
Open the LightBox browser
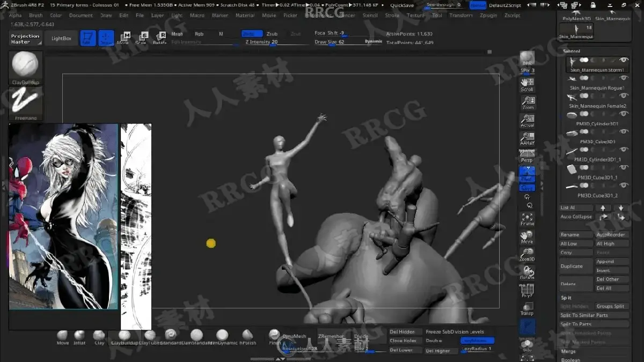tap(61, 39)
